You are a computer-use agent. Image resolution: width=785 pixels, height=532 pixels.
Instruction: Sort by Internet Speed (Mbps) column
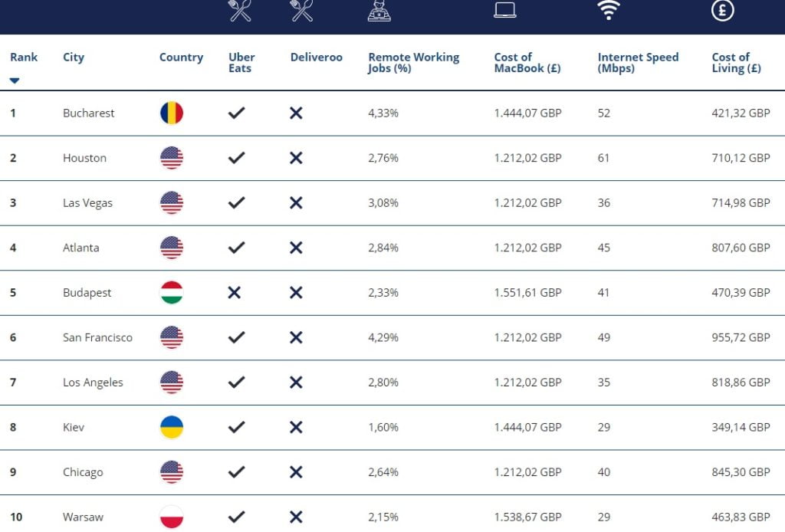[638, 63]
